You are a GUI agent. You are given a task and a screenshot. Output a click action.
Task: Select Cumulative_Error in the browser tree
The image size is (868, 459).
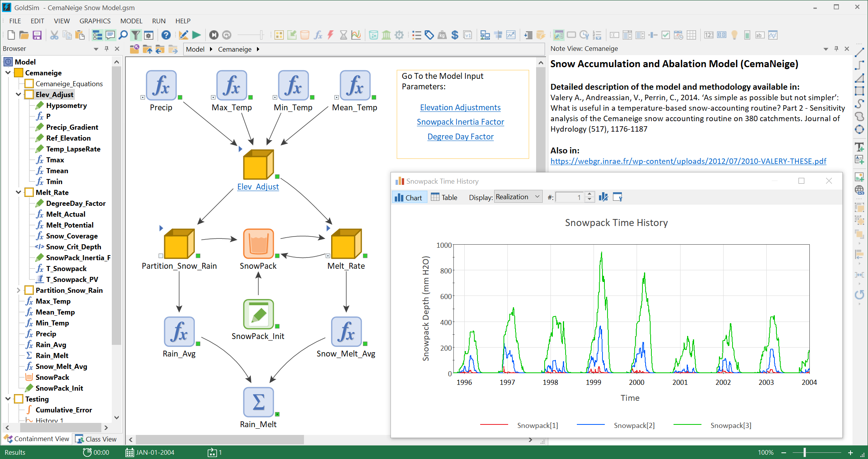(x=64, y=410)
